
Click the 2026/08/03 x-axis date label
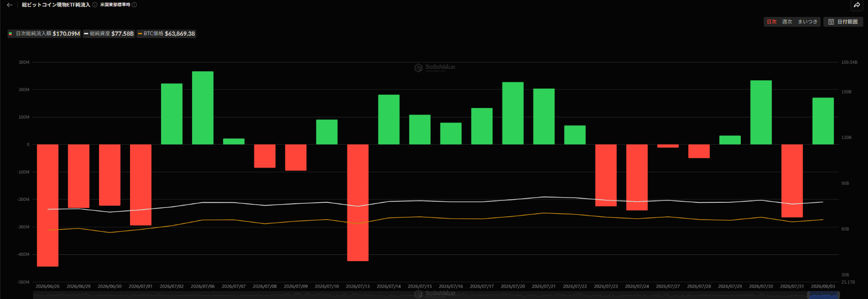[823, 286]
